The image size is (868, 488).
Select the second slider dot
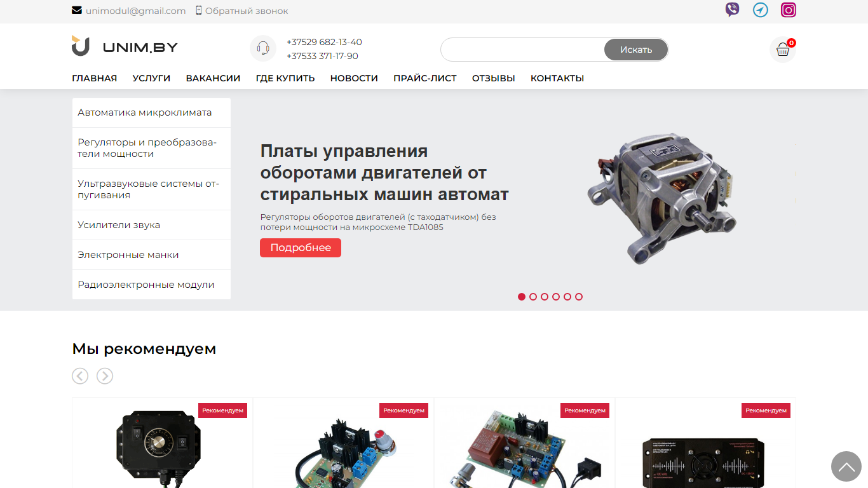[533, 297]
